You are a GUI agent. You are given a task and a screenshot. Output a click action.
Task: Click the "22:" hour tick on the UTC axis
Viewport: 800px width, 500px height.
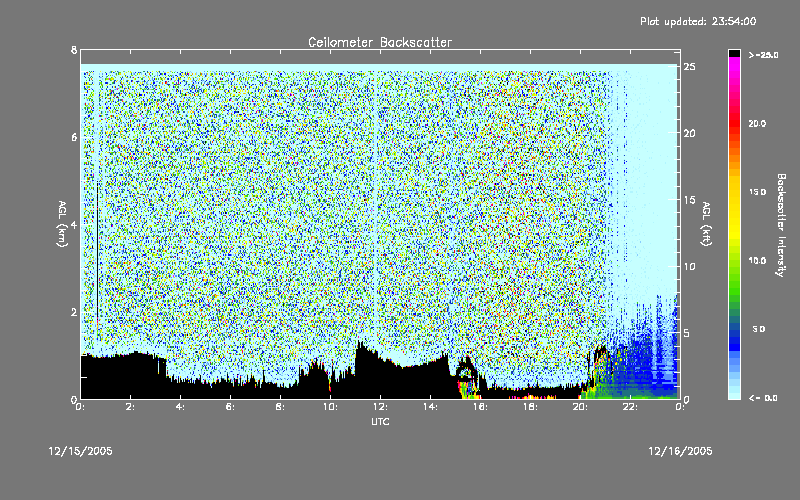tap(630, 407)
